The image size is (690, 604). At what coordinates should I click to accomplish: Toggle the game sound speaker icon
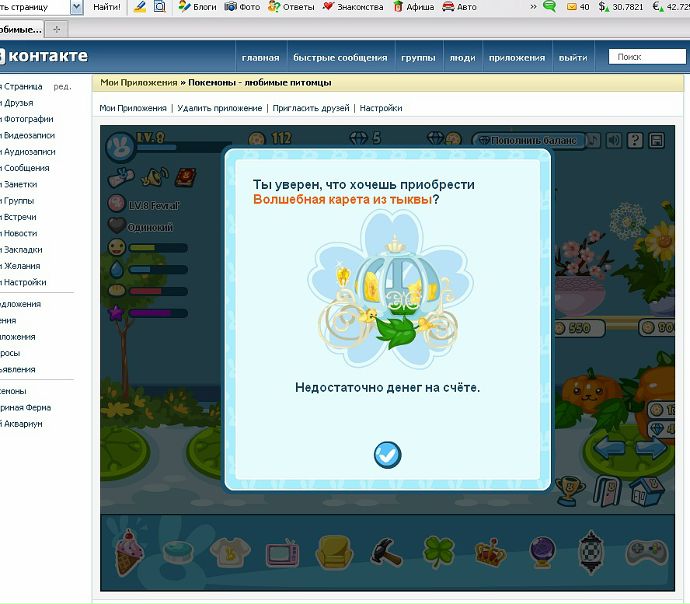coord(614,140)
